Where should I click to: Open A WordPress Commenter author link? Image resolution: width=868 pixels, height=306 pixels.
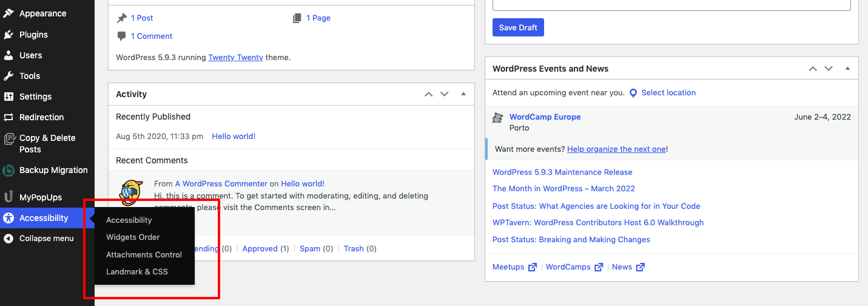point(221,183)
